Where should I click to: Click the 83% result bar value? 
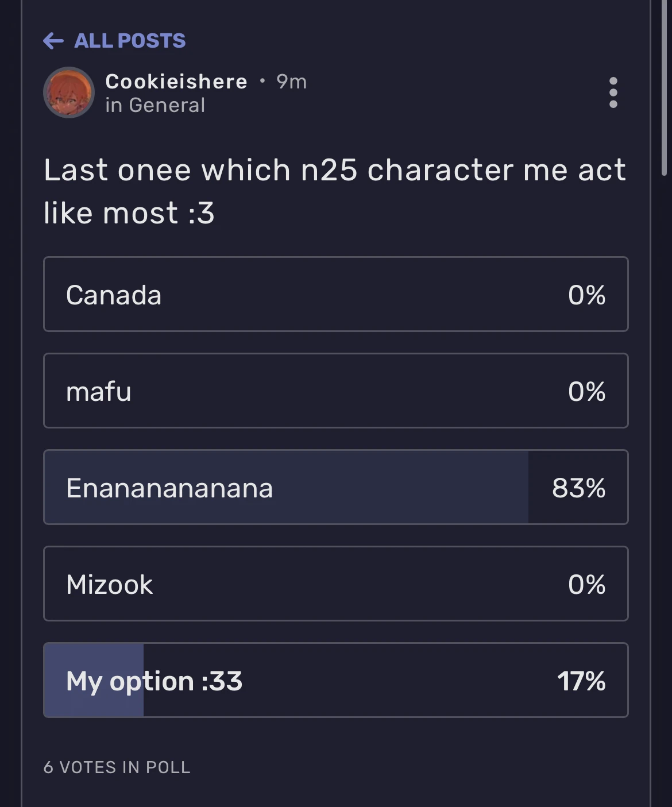(578, 488)
